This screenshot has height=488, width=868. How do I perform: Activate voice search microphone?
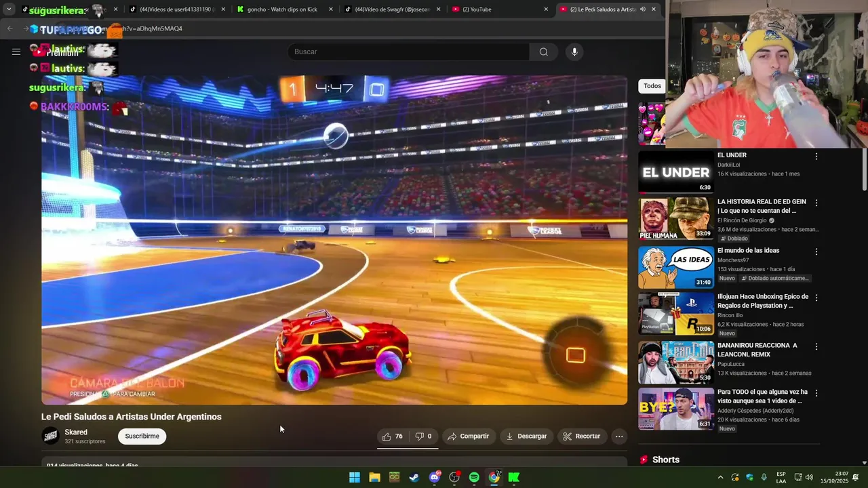coord(574,52)
